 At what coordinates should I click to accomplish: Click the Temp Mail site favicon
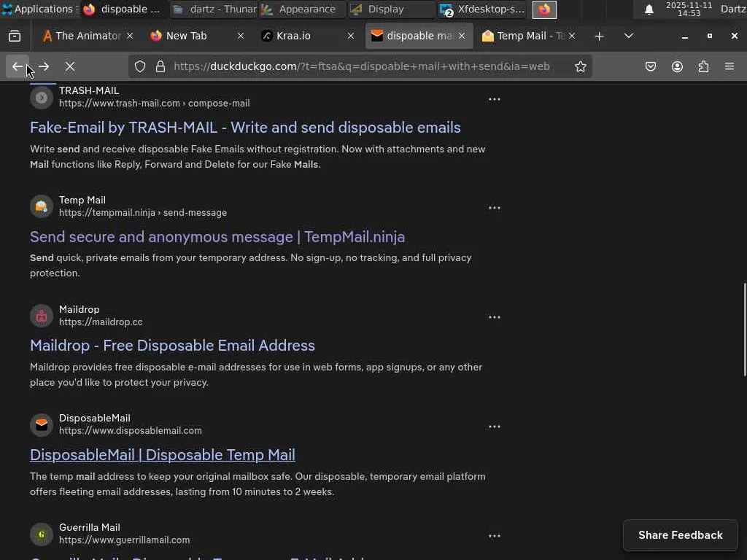point(42,206)
